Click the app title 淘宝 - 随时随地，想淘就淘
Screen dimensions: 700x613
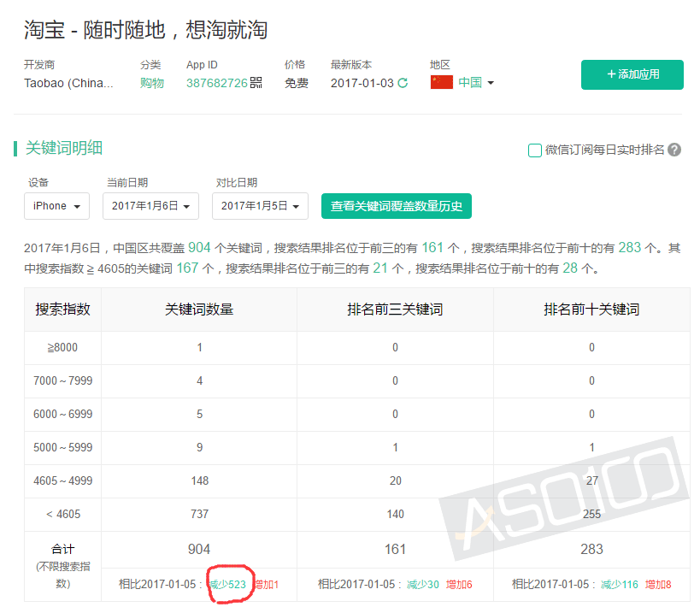coord(145,30)
